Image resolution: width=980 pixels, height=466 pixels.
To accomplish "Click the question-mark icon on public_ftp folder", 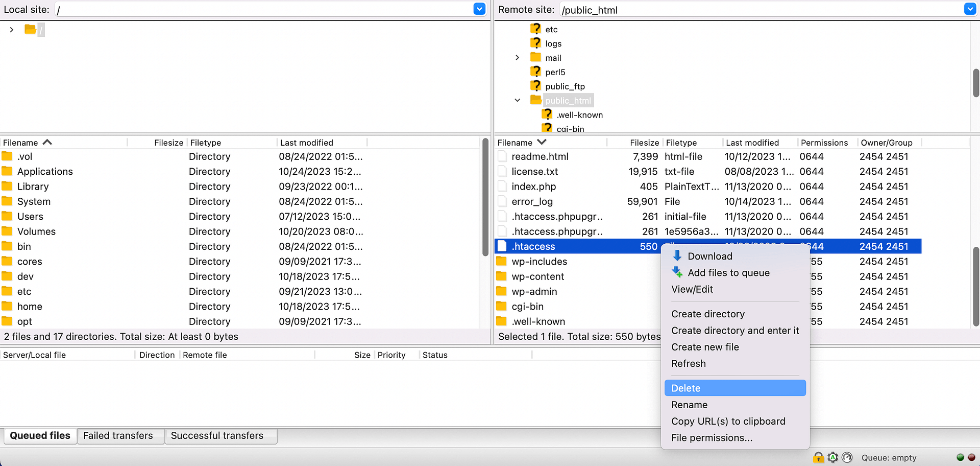I will 535,86.
